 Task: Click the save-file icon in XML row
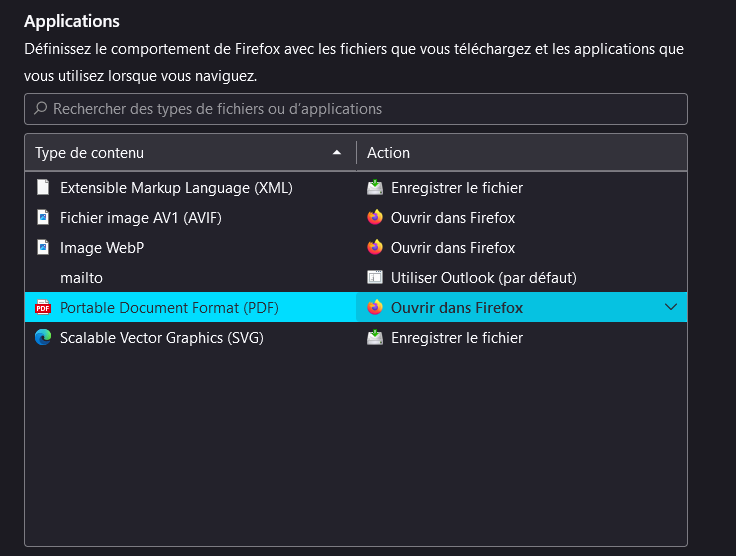pos(375,187)
